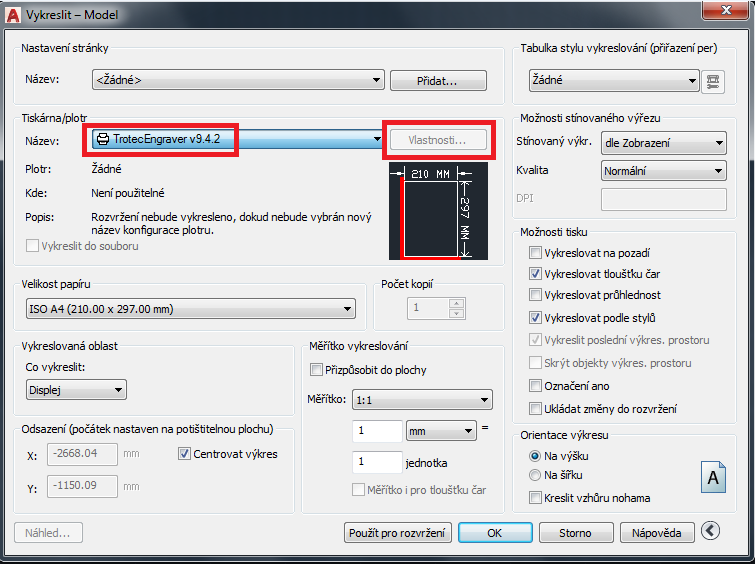Enable Přizpůsobit do plochy checkbox
The width and height of the screenshot is (755, 564).
pos(317,370)
